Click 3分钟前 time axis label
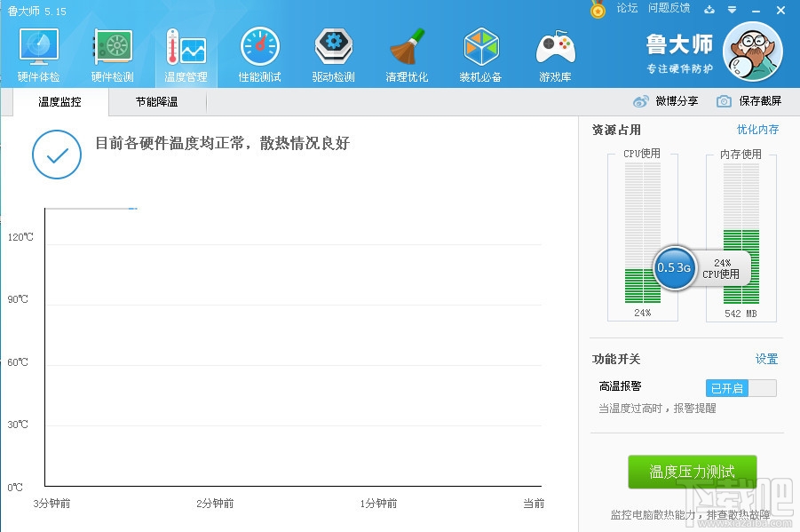800x532 pixels. click(x=51, y=504)
